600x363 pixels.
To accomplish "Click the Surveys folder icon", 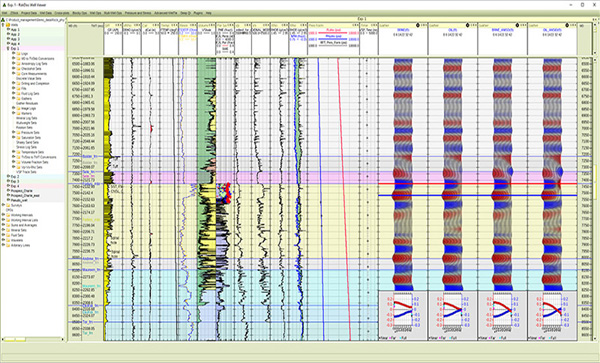I will pos(8,205).
